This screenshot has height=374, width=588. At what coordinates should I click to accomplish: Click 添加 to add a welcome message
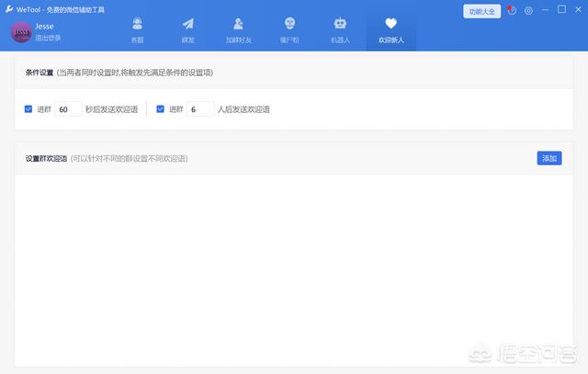tap(549, 158)
